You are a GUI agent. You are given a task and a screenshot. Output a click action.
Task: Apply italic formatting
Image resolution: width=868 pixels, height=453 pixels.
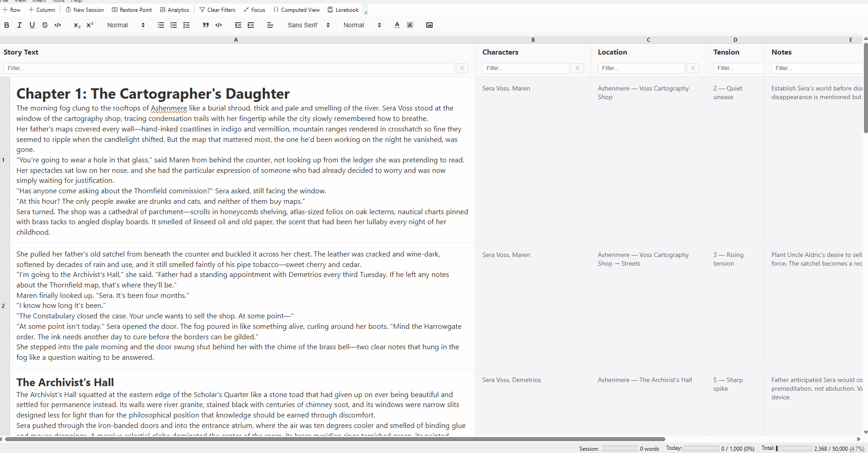(x=20, y=25)
